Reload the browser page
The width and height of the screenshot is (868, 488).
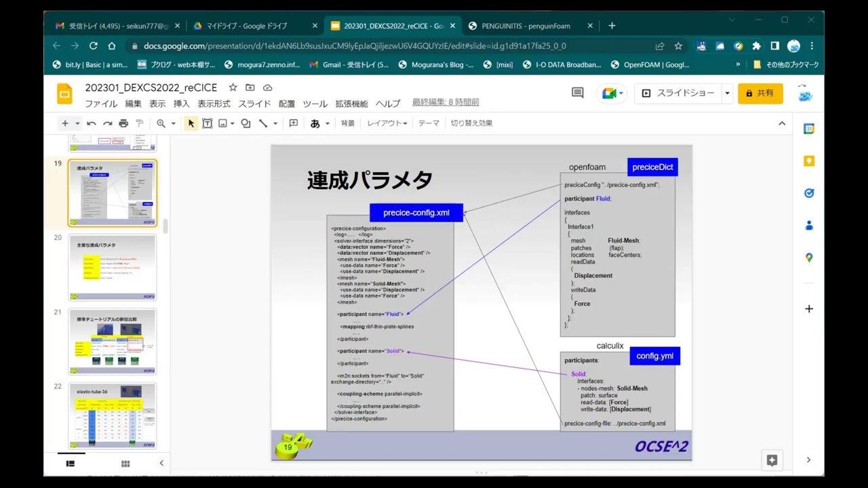point(94,46)
